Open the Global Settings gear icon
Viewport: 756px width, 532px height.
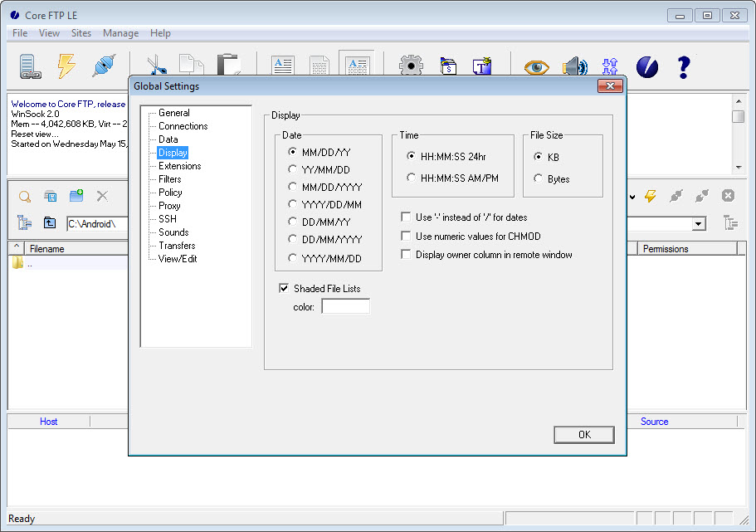(x=411, y=65)
